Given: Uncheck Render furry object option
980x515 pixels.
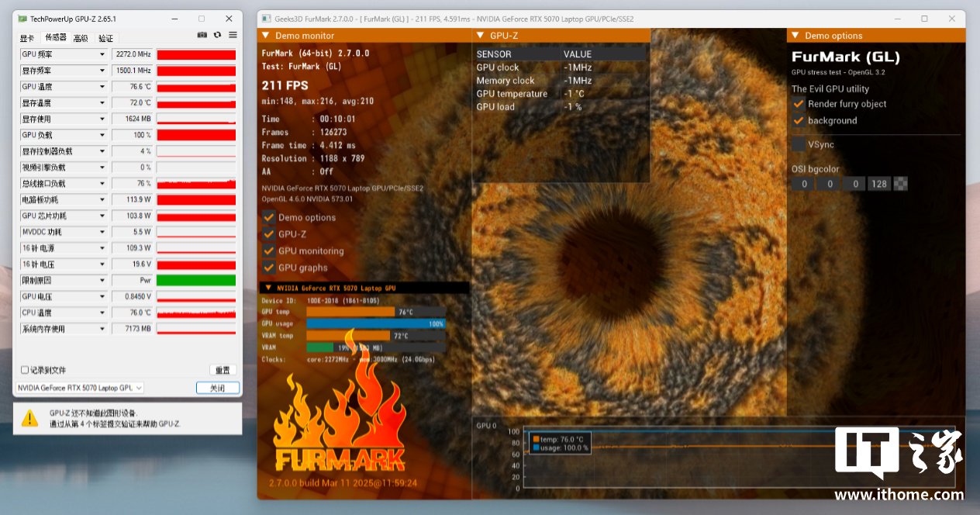Looking at the screenshot, I should point(799,104).
